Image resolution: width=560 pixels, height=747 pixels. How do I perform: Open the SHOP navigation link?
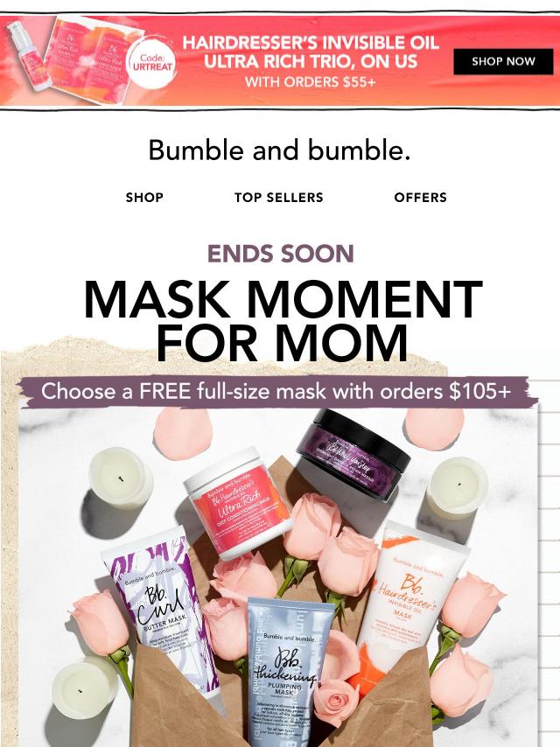pyautogui.click(x=144, y=197)
